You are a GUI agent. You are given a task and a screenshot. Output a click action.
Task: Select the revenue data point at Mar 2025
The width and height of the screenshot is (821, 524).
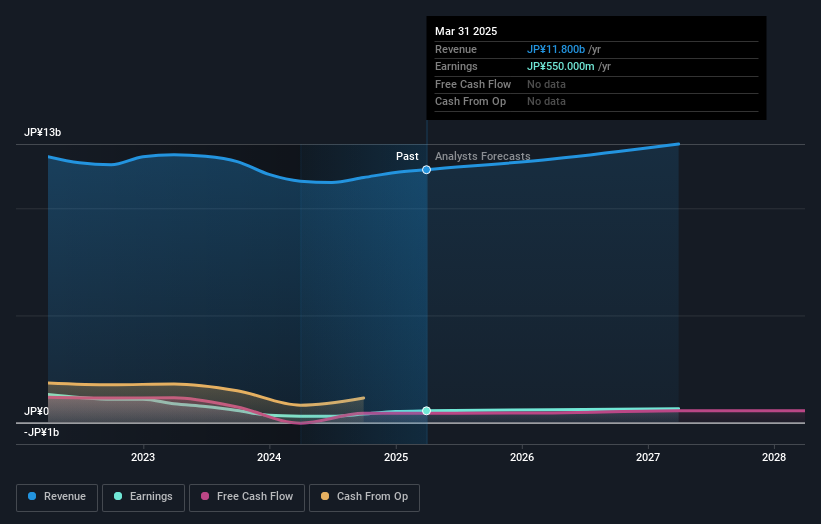[x=426, y=170]
